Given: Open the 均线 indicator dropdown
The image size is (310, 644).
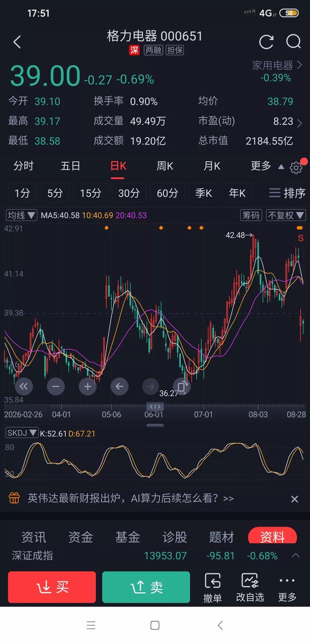Looking at the screenshot, I should [x=22, y=215].
